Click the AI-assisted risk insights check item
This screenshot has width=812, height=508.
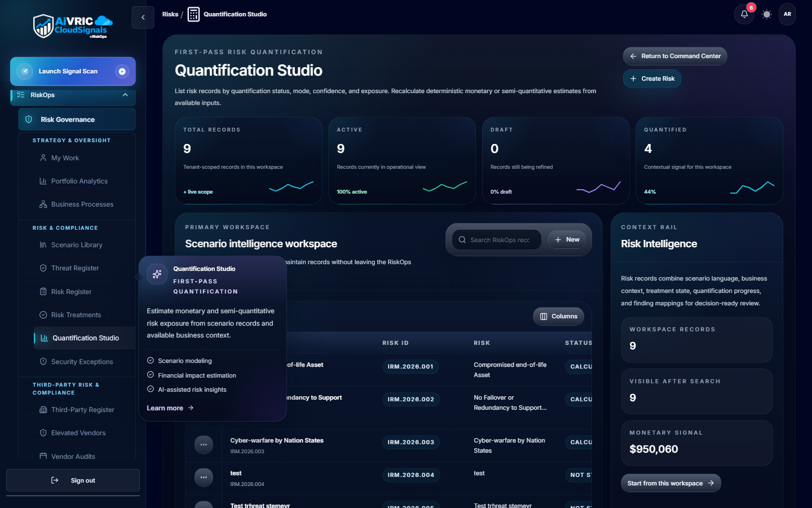tap(187, 389)
